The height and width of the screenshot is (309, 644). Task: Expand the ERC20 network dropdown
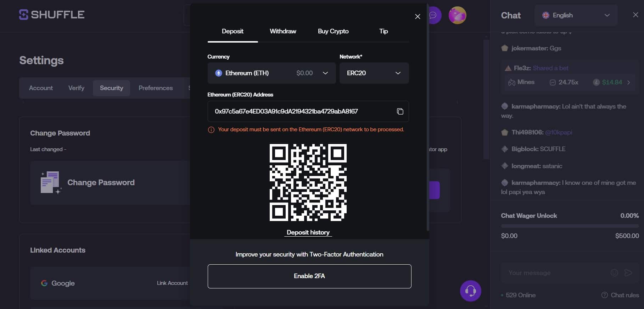coord(374,73)
